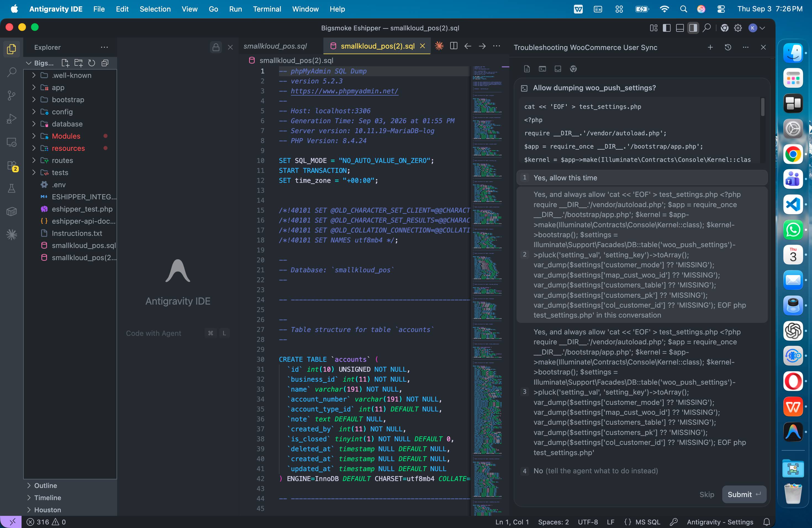Open the Search view in activity bar

pyautogui.click(x=12, y=72)
